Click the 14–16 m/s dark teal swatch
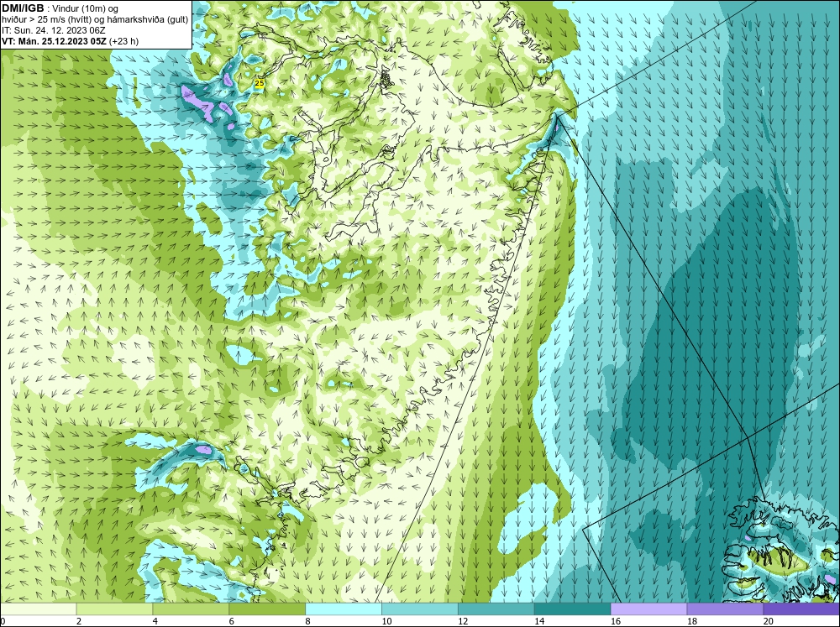840x627 pixels. point(572,609)
